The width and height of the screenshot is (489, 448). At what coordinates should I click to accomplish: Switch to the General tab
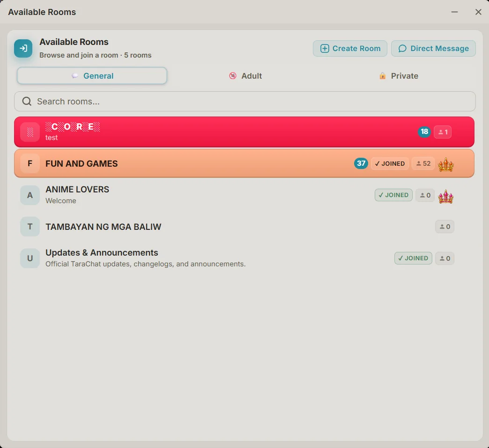92,76
